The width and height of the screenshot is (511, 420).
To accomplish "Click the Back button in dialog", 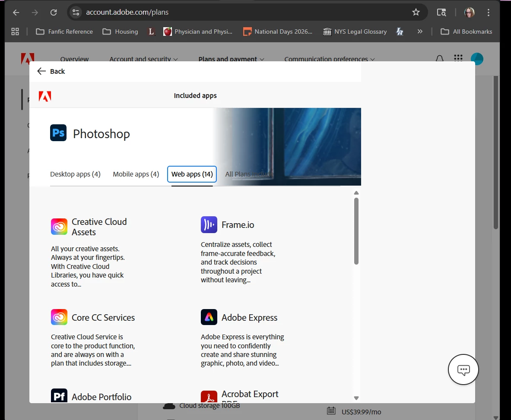I will point(51,71).
